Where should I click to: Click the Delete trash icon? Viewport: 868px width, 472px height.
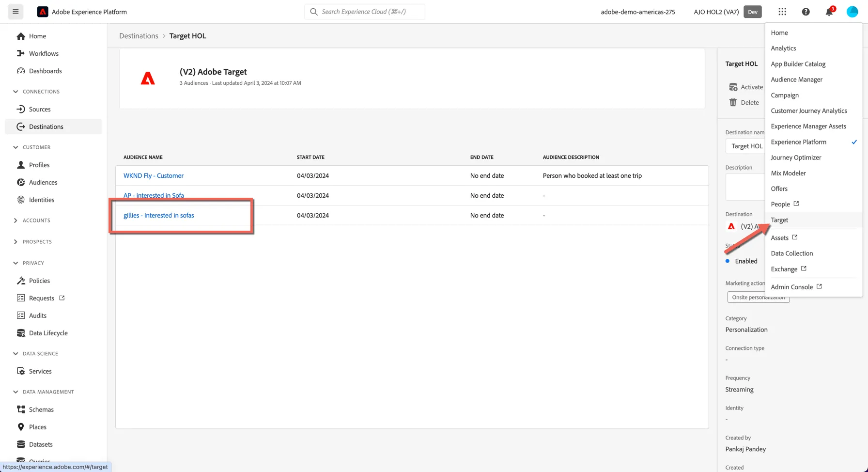tap(733, 102)
